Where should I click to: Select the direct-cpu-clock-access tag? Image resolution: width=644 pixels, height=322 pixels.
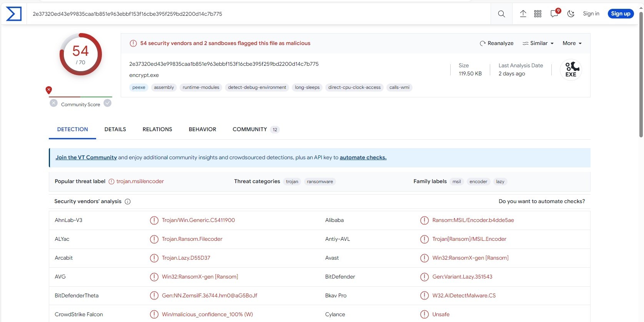tap(354, 87)
